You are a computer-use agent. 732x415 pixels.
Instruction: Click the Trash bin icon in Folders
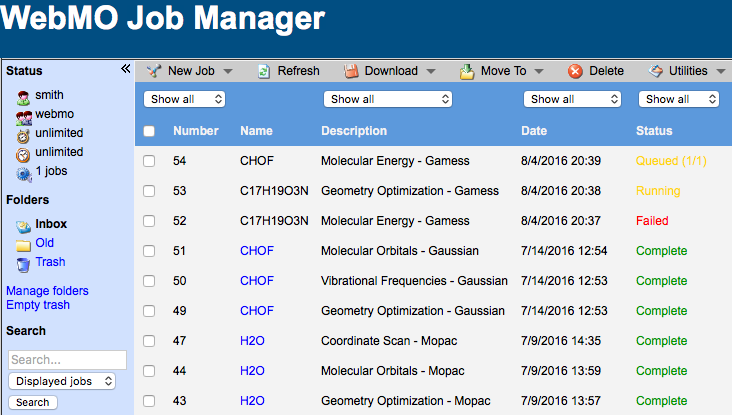click(x=23, y=263)
